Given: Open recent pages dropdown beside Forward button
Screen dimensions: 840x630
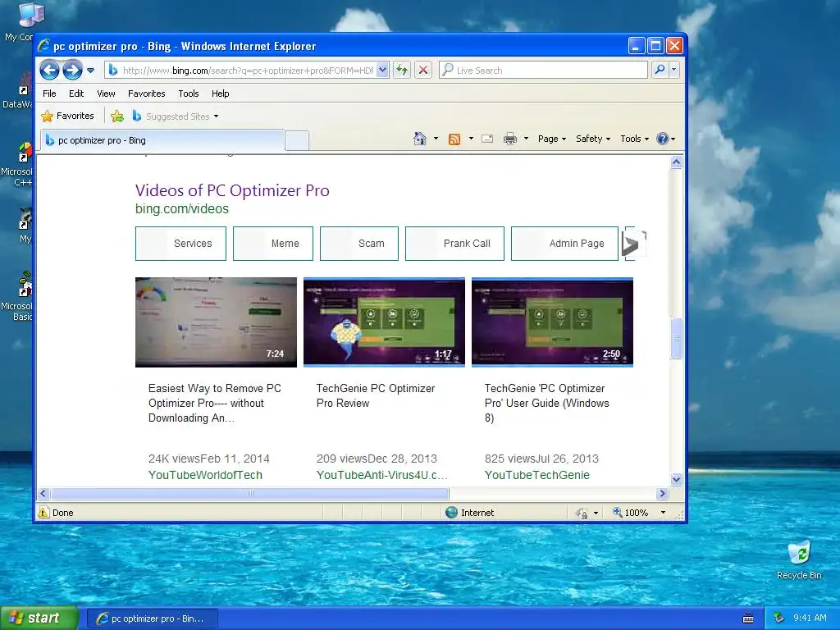Looking at the screenshot, I should [90, 71].
